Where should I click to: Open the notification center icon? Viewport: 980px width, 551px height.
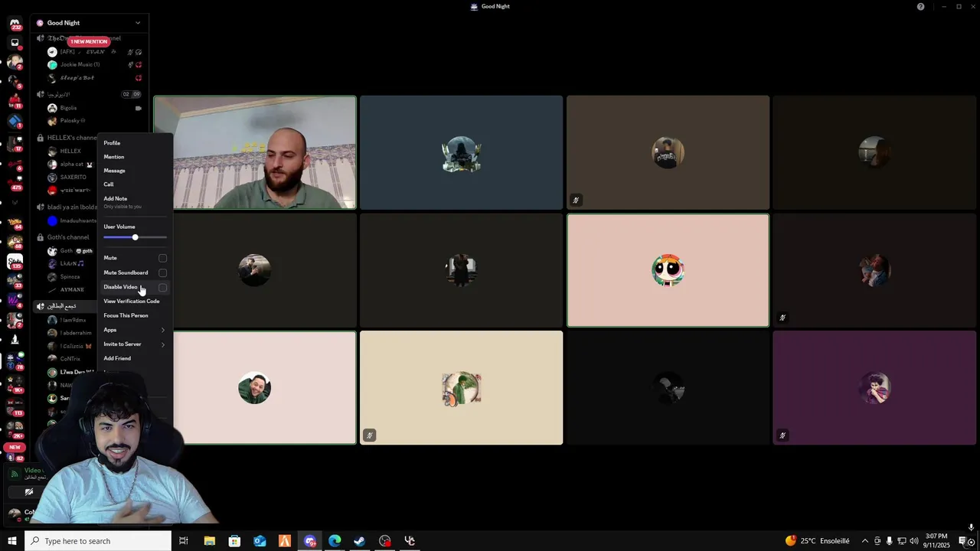[963, 541]
